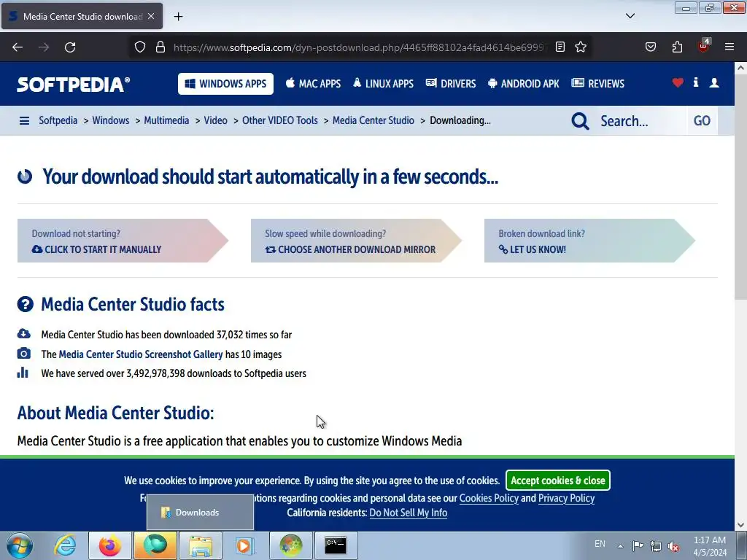747x560 pixels.
Task: Click the info icon in Softpedia header
Action: (696, 82)
